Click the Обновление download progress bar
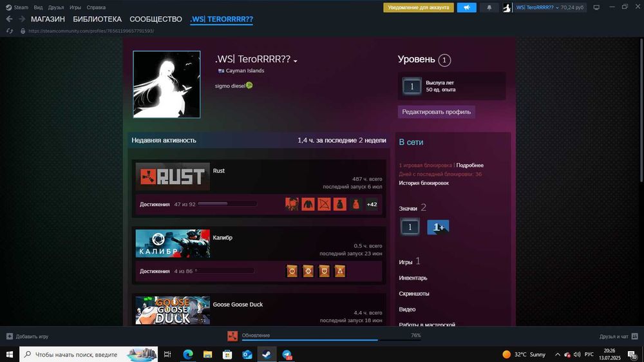This screenshot has height=362, width=644. click(x=331, y=340)
